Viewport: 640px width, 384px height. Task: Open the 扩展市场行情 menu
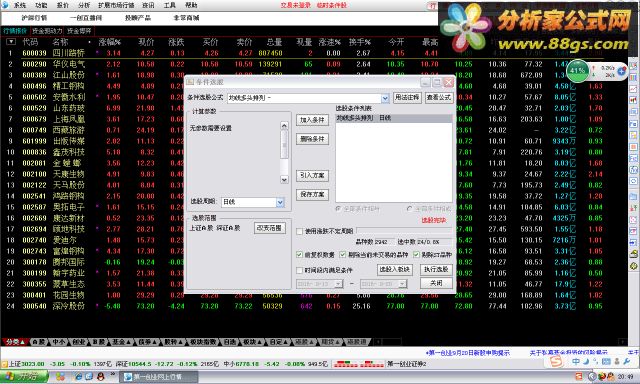116,5
